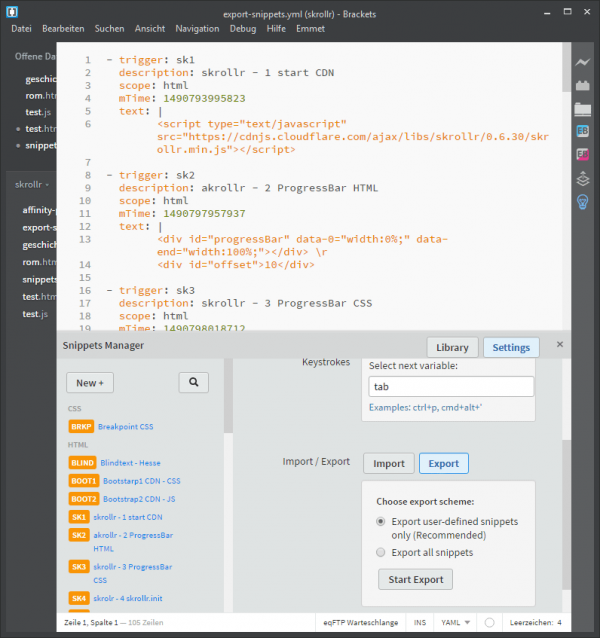Select the BLIND snippet badge
The image size is (600, 638).
pyautogui.click(x=82, y=463)
